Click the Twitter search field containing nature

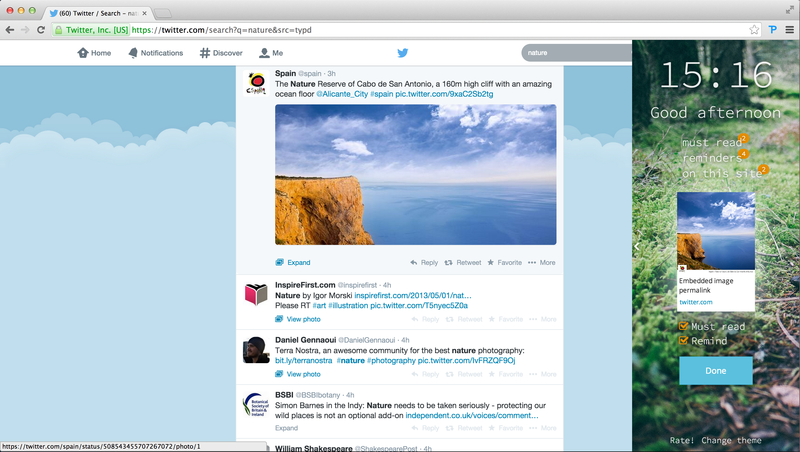tap(575, 53)
